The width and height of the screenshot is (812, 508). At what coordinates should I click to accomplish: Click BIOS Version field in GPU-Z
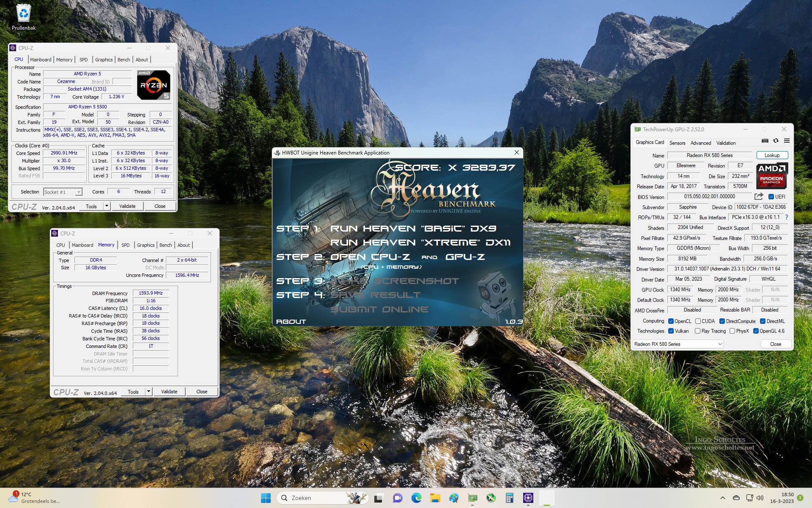710,196
